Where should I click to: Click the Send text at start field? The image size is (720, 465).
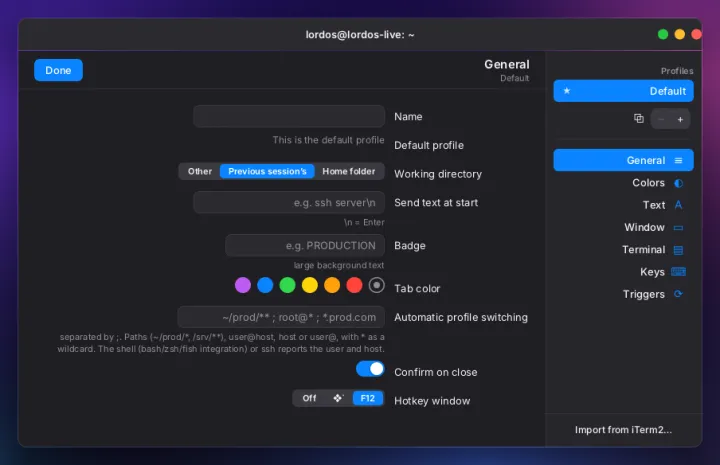coord(289,202)
